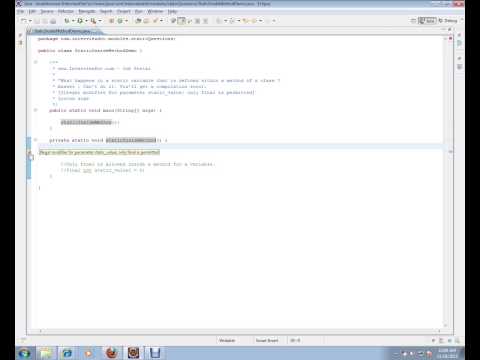This screenshot has height=360, width=480.
Task: Open the Navigate menu
Action: [x=87, y=11]
